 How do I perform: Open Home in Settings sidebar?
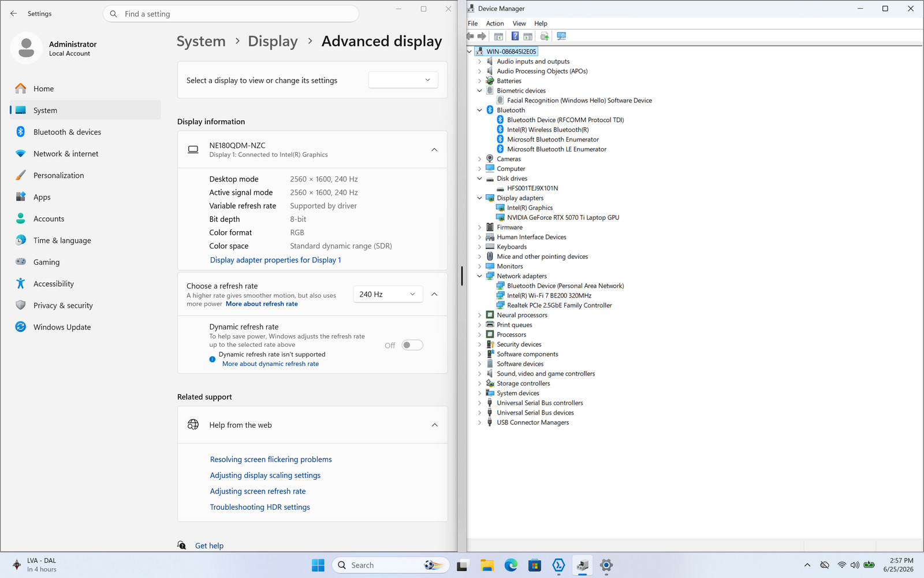pyautogui.click(x=85, y=88)
